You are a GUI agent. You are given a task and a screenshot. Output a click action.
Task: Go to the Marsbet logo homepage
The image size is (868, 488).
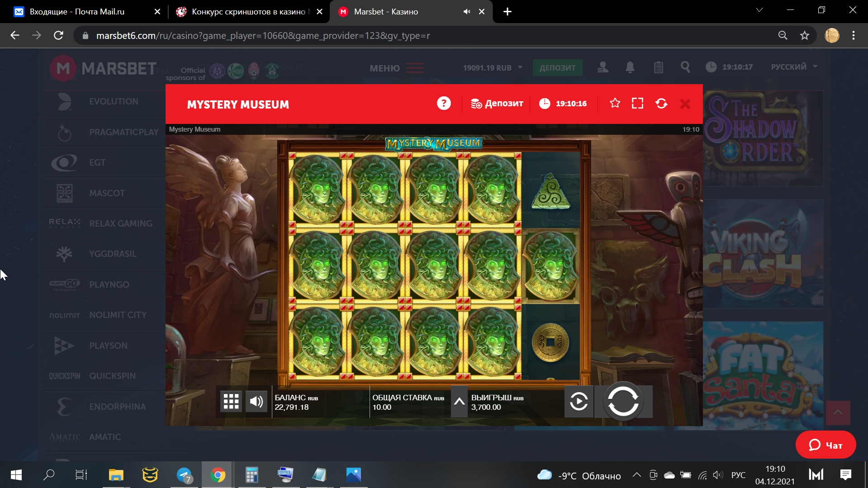pos(103,68)
